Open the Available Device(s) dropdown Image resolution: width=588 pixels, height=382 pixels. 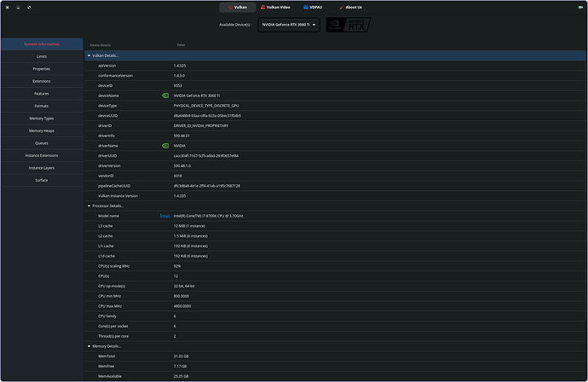click(x=289, y=25)
